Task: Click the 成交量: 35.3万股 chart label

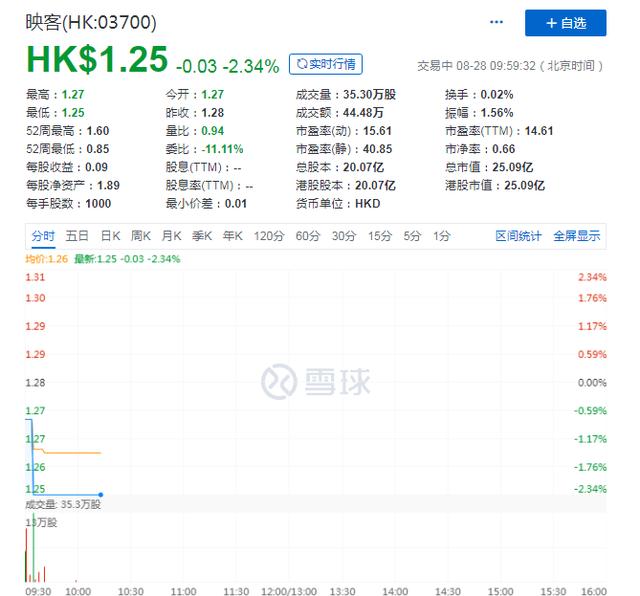Action: coord(63,505)
